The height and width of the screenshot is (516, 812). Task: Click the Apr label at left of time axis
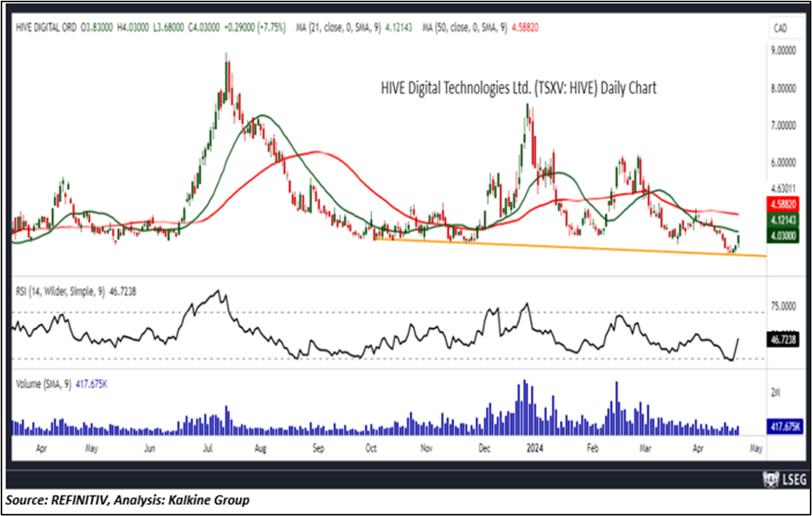pyautogui.click(x=41, y=448)
